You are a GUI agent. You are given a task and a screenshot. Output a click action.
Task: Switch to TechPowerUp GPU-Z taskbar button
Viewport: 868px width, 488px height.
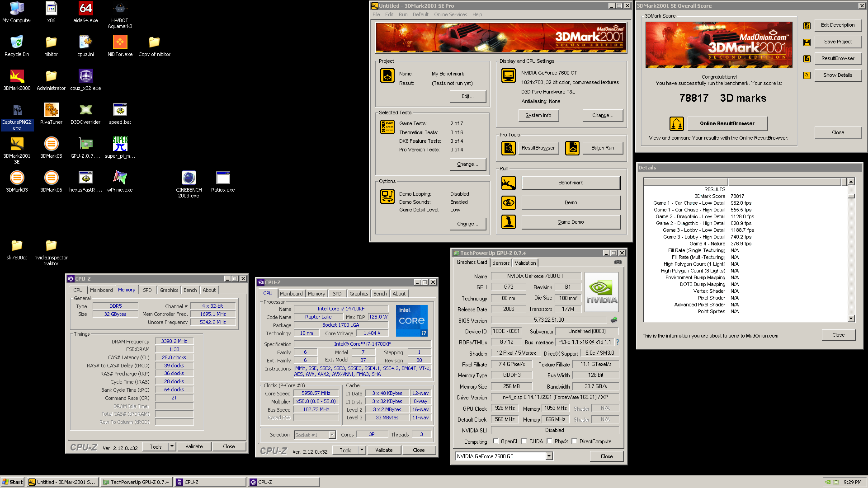[x=136, y=482]
